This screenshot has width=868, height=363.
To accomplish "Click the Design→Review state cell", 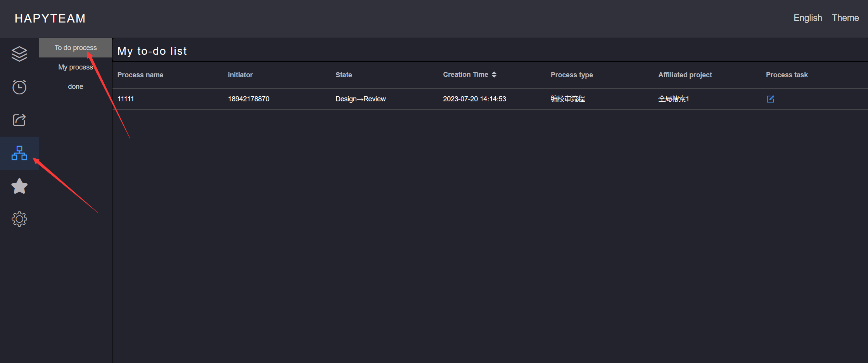I will (x=360, y=99).
